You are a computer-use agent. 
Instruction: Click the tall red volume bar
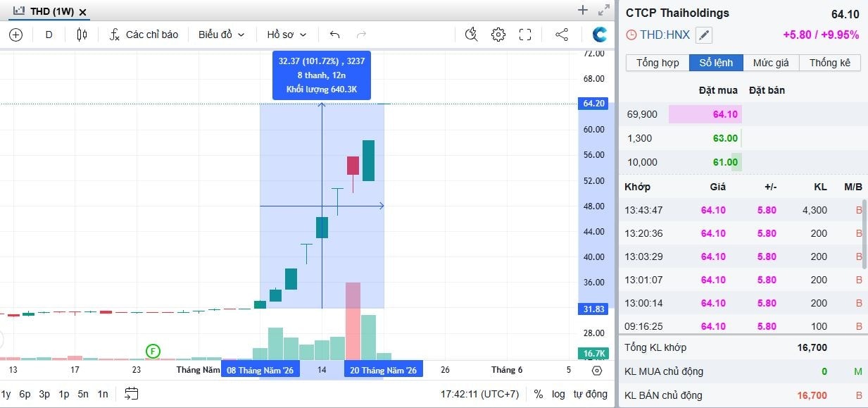click(x=353, y=321)
